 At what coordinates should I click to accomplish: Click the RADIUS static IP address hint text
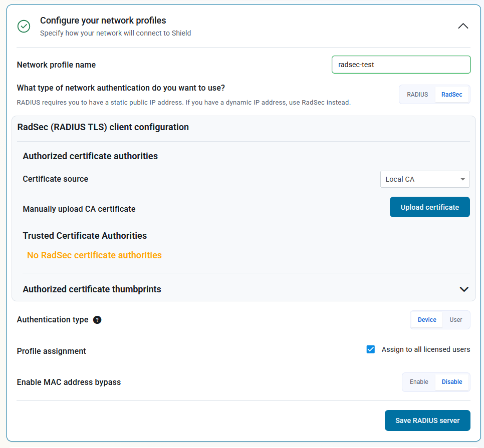click(184, 103)
